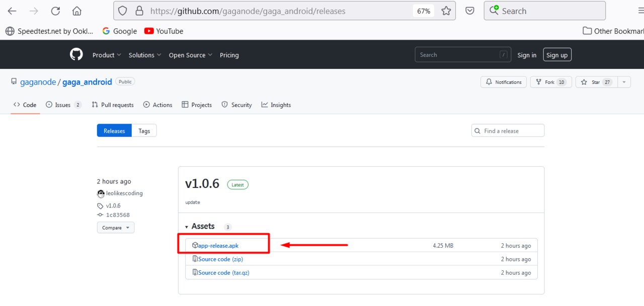
Task: Switch to the Pull requests tab
Action: click(113, 105)
